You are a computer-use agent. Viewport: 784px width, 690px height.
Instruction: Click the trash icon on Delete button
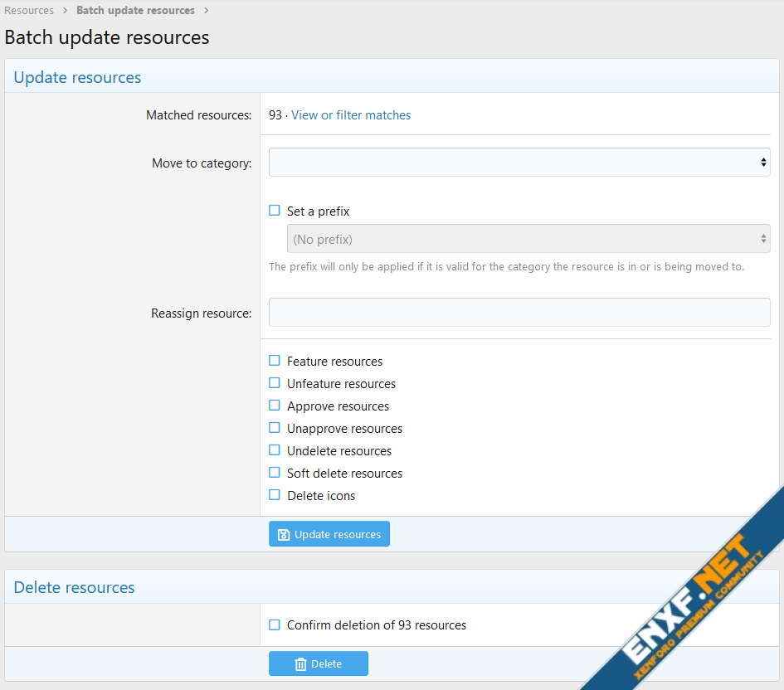click(300, 664)
